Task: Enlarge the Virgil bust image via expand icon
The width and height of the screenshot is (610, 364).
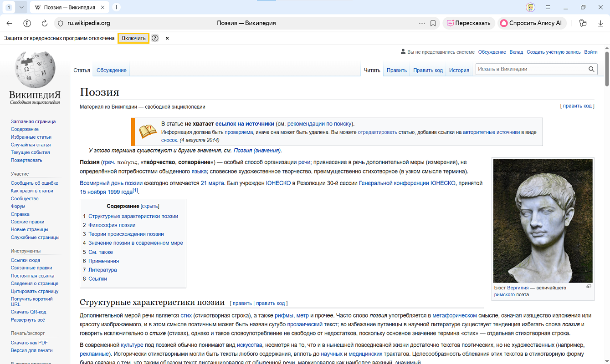Action: [589, 287]
